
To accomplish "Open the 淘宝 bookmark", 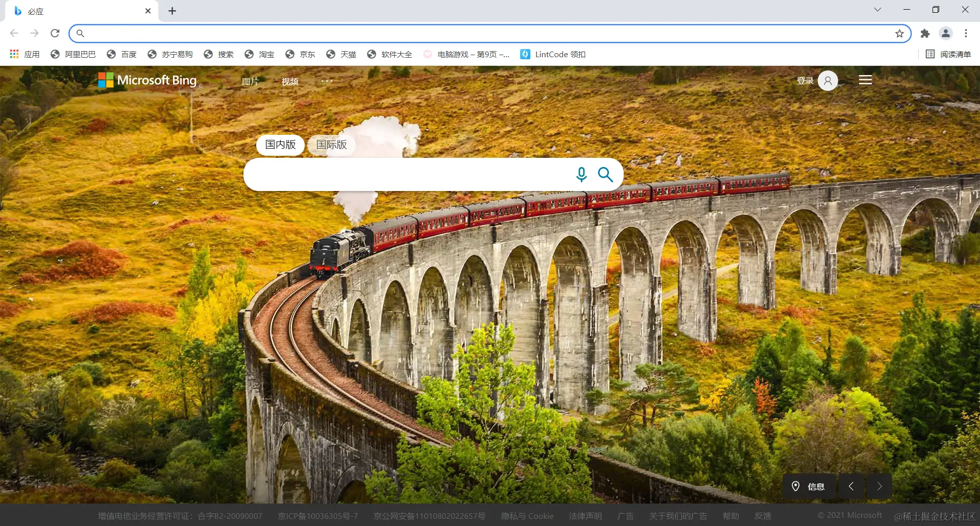I will (x=259, y=54).
